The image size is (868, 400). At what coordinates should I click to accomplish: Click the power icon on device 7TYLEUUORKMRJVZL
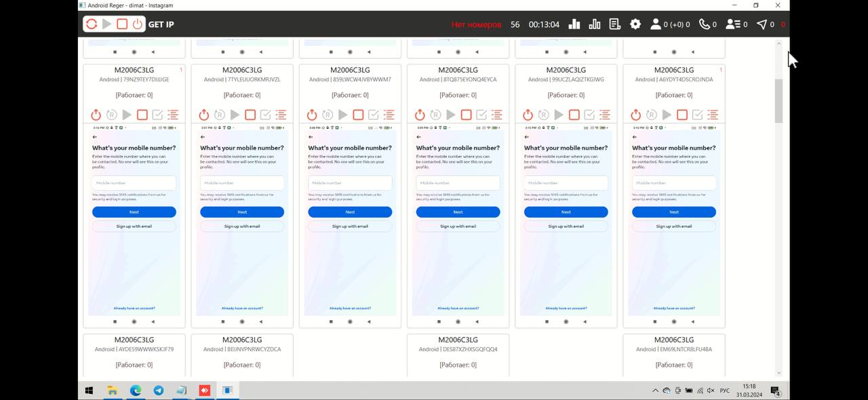point(204,115)
